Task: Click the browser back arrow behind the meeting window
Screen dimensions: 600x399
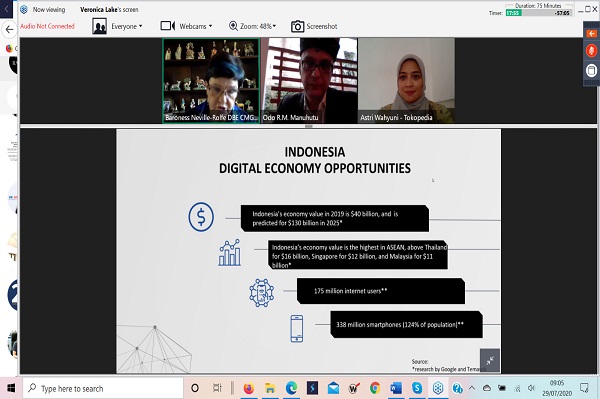Action: coord(9,29)
